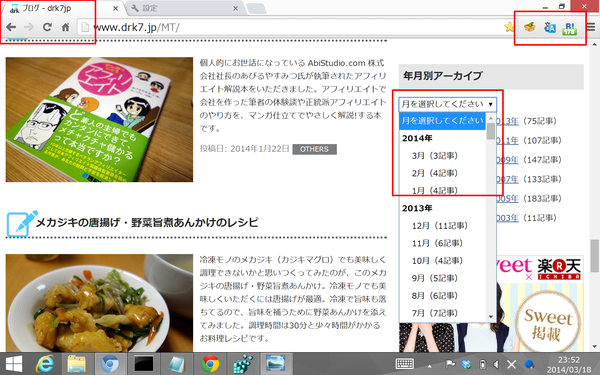
Task: Click the Sweet 楽天 ICHIBA banner ad
Action: 540,303
